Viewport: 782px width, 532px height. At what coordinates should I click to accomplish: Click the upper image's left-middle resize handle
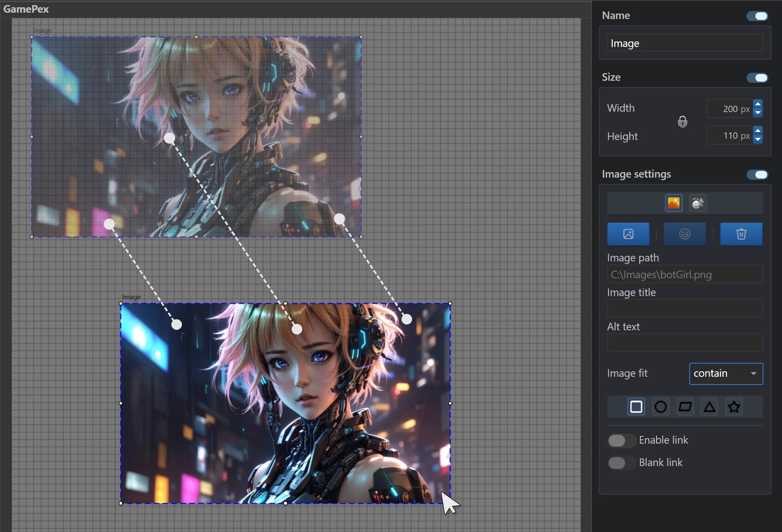32,137
